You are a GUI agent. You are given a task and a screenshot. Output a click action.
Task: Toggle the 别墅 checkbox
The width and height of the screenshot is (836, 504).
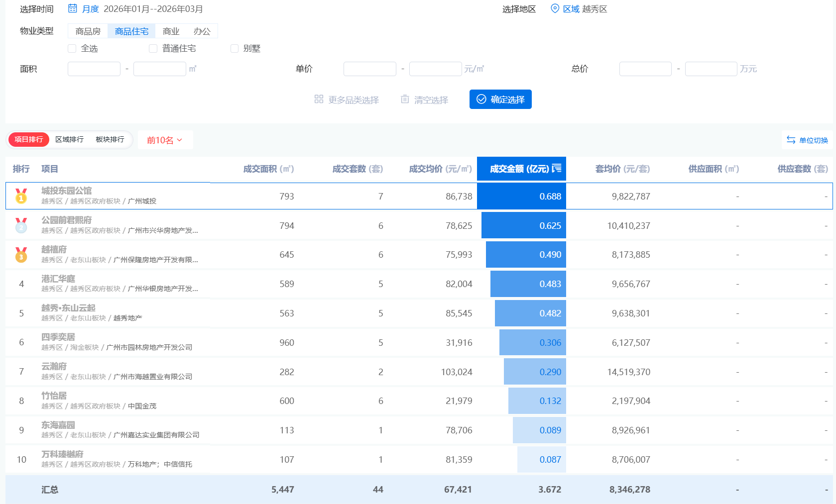pyautogui.click(x=235, y=48)
